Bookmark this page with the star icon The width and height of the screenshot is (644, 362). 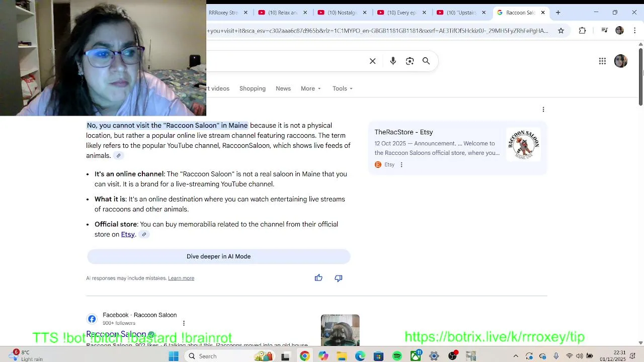[561, 31]
